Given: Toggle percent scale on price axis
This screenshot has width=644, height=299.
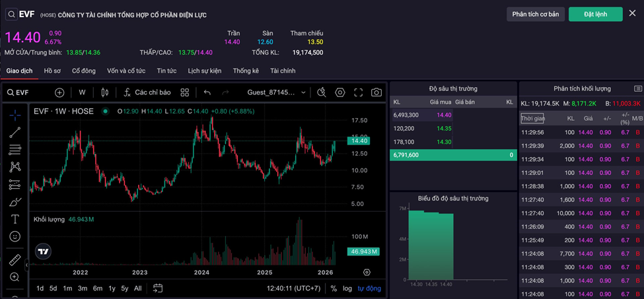Looking at the screenshot, I should [x=334, y=288].
